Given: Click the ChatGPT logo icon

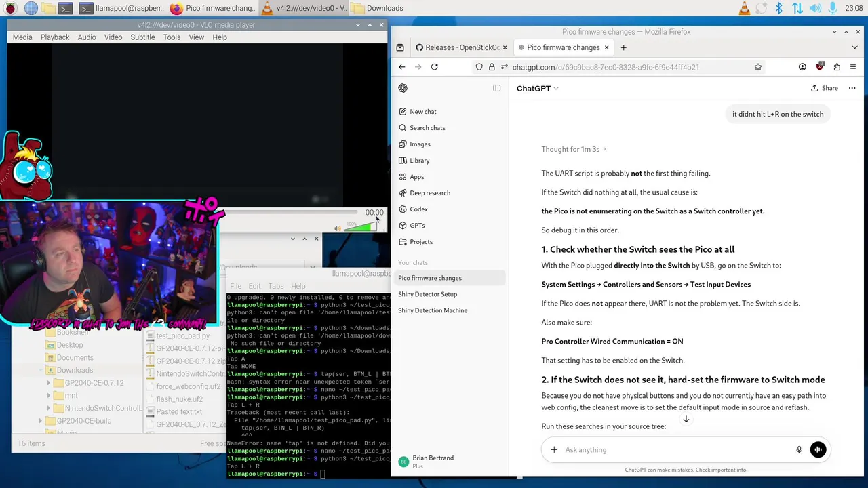Looking at the screenshot, I should [x=403, y=88].
